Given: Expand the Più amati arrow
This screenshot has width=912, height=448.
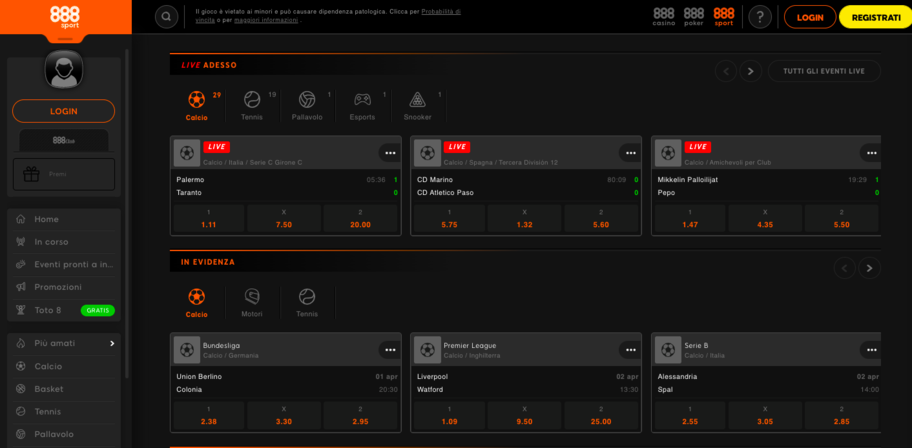Looking at the screenshot, I should tap(112, 343).
